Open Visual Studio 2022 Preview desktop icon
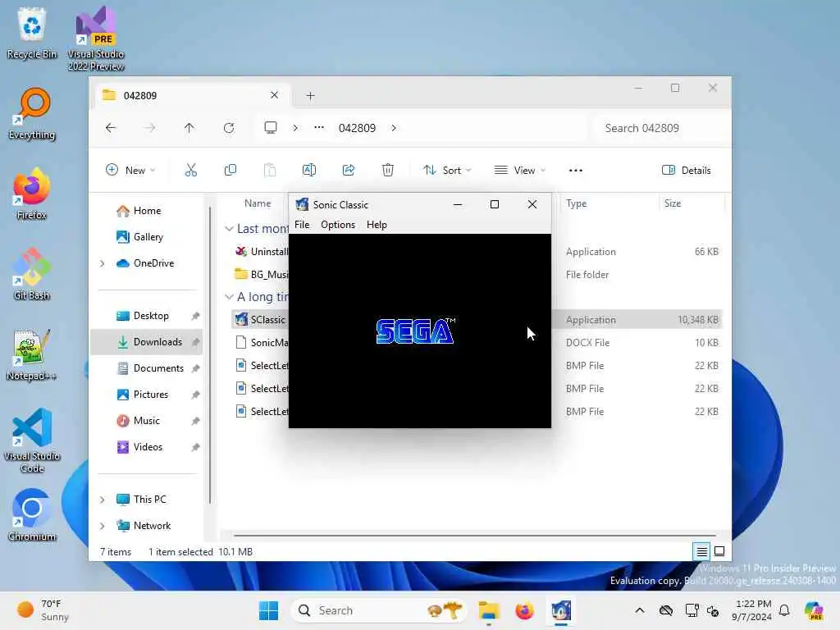 click(x=95, y=38)
